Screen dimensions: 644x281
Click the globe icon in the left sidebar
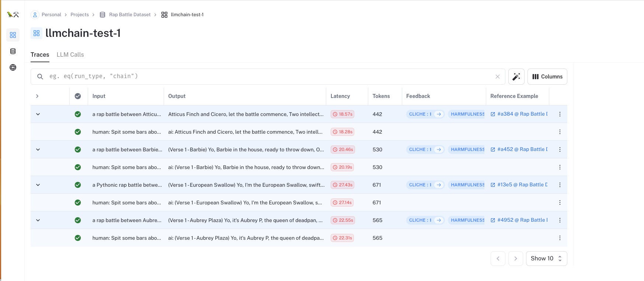click(x=13, y=67)
